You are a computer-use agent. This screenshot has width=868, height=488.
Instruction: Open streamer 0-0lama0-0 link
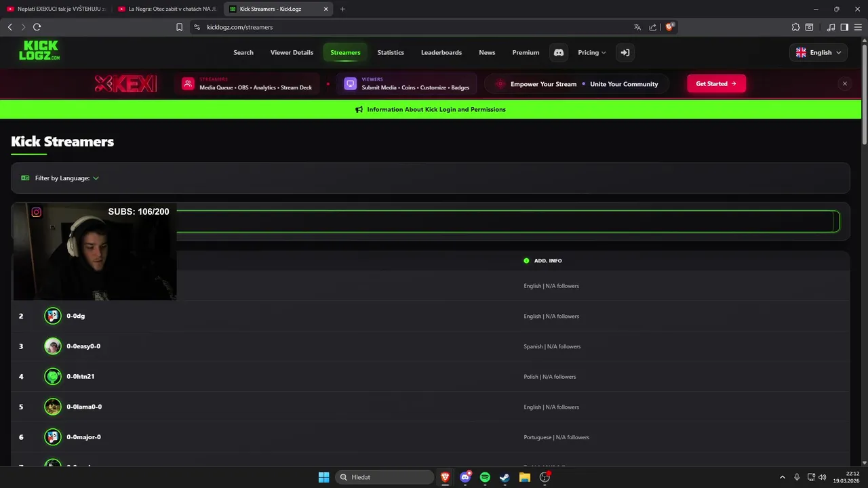[x=84, y=407]
